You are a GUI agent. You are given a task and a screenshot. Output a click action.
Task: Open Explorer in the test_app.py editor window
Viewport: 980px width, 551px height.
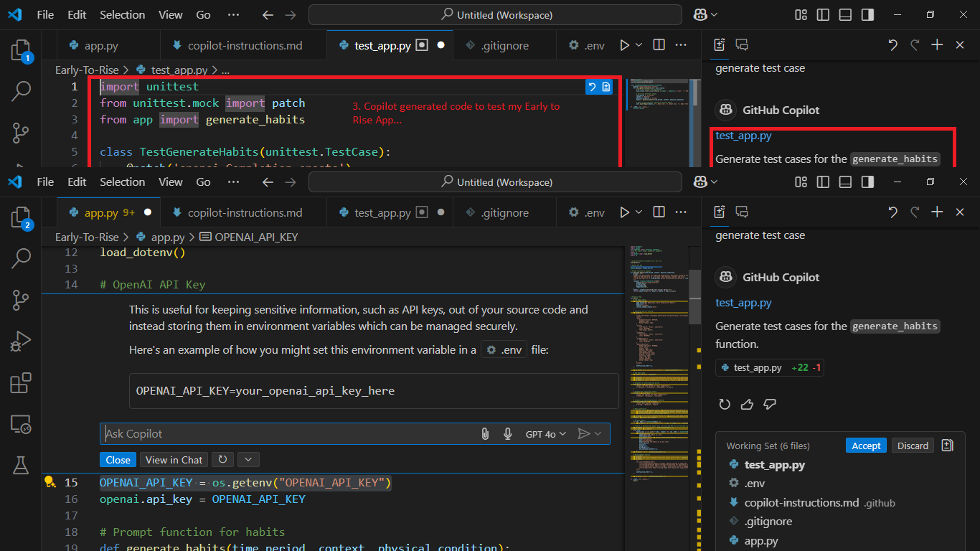20,51
